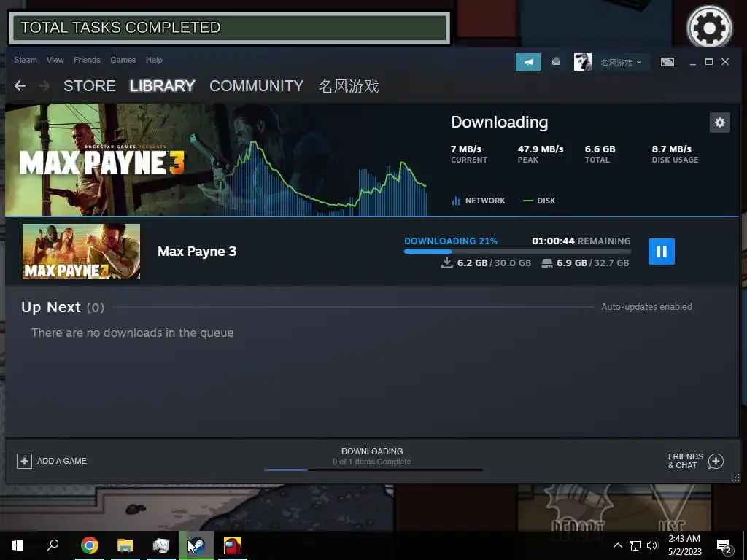
Task: Click the 01:00:44 REMAINING text
Action: [581, 241]
